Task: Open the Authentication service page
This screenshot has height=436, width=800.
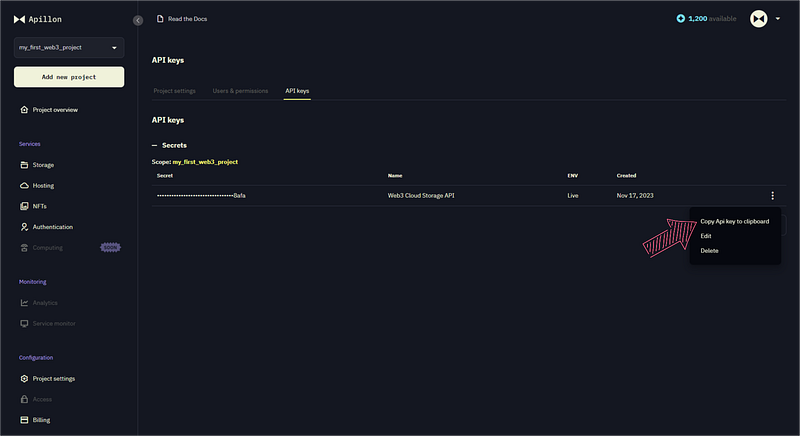Action: tap(53, 227)
